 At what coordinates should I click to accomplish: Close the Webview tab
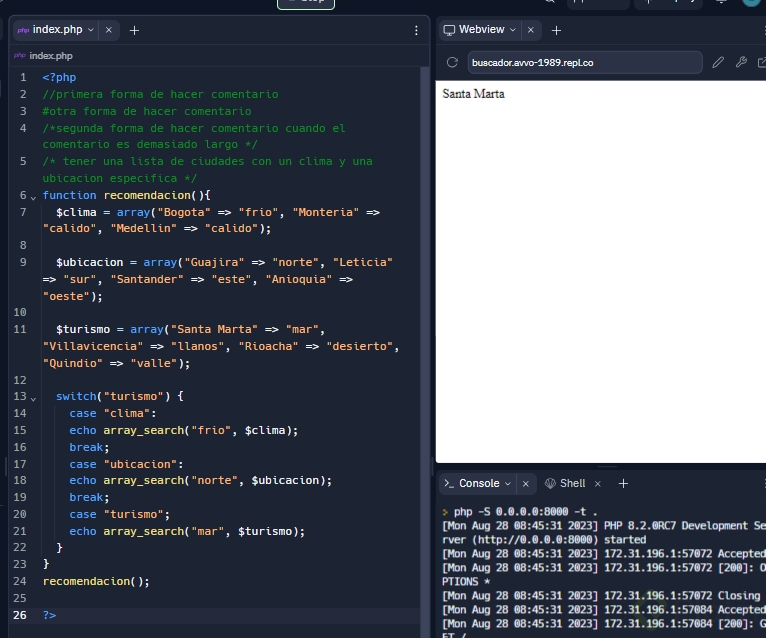coord(531,30)
